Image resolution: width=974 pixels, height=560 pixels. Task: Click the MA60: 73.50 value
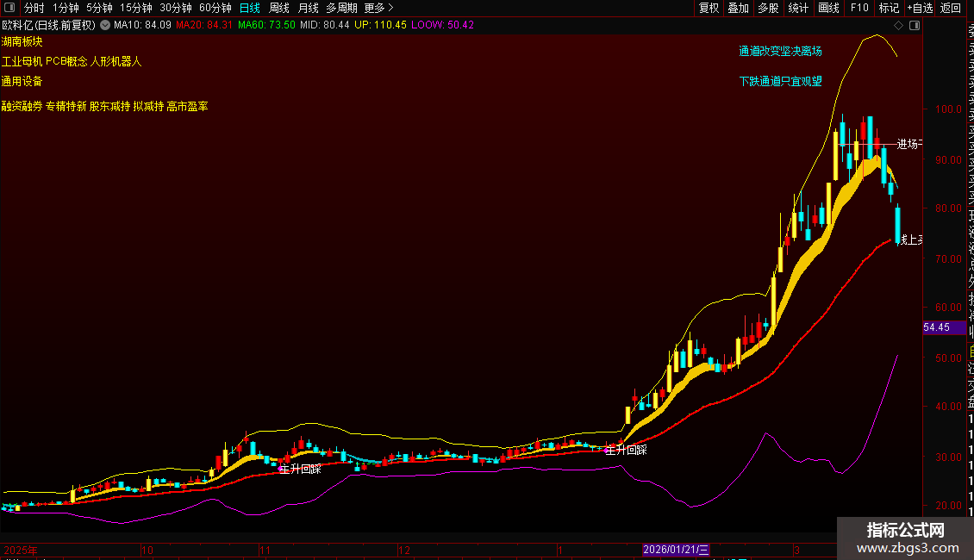(x=266, y=25)
